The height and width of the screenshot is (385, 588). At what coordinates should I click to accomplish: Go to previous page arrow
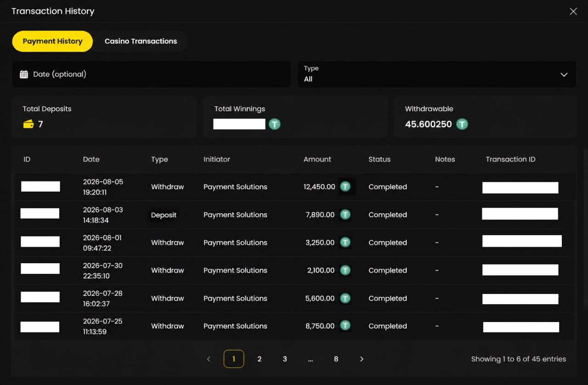point(209,359)
